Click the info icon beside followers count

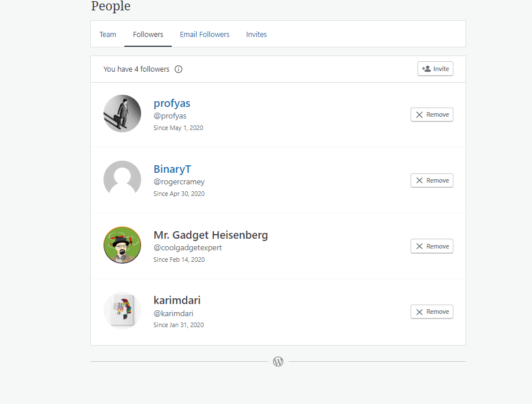179,69
